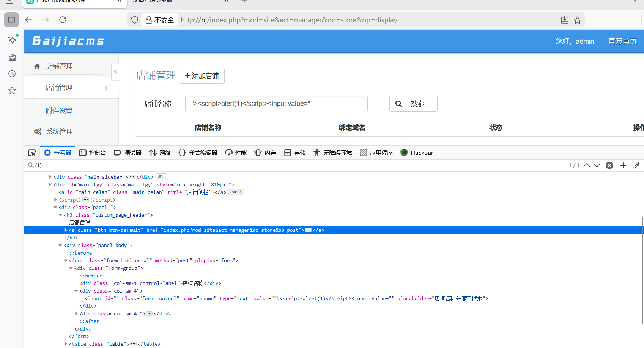Focus the browser address bar URL

[289, 20]
